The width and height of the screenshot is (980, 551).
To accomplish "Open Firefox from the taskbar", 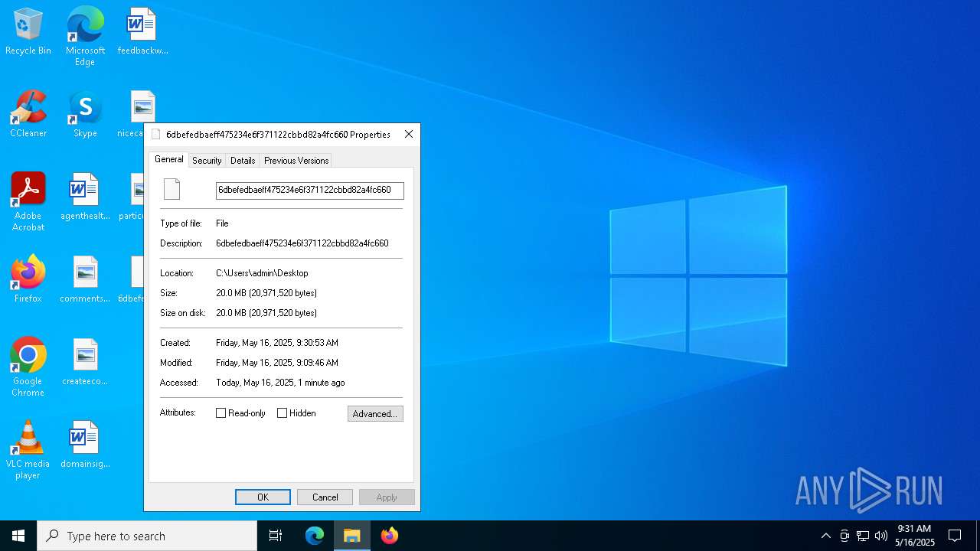I will [x=390, y=536].
